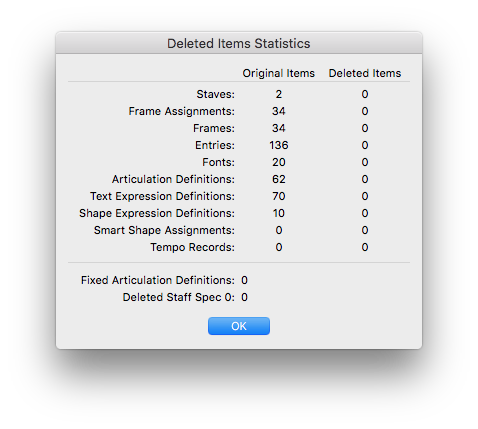Image resolution: width=478 pixels, height=429 pixels.
Task: Click the Tempo Records label
Action: tap(192, 247)
